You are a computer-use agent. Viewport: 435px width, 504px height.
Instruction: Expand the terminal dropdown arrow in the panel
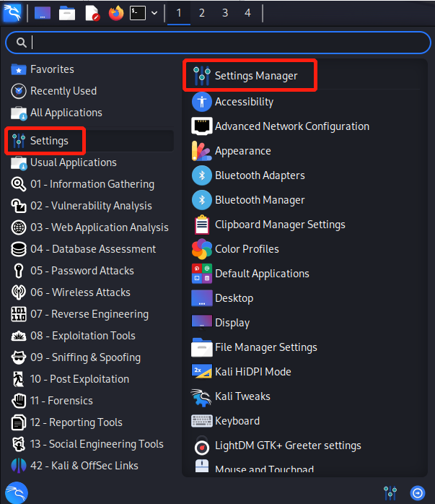[x=154, y=13]
